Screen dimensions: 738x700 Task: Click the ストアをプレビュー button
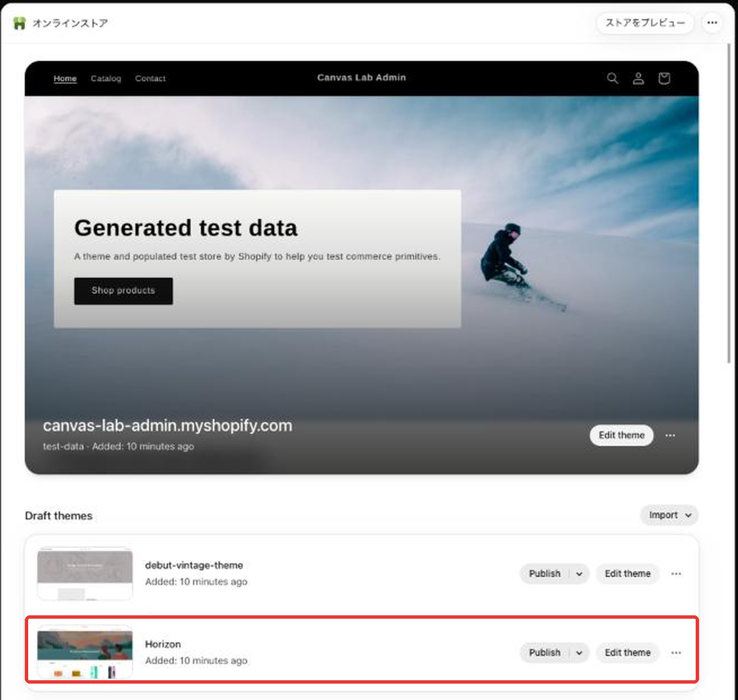point(645,23)
